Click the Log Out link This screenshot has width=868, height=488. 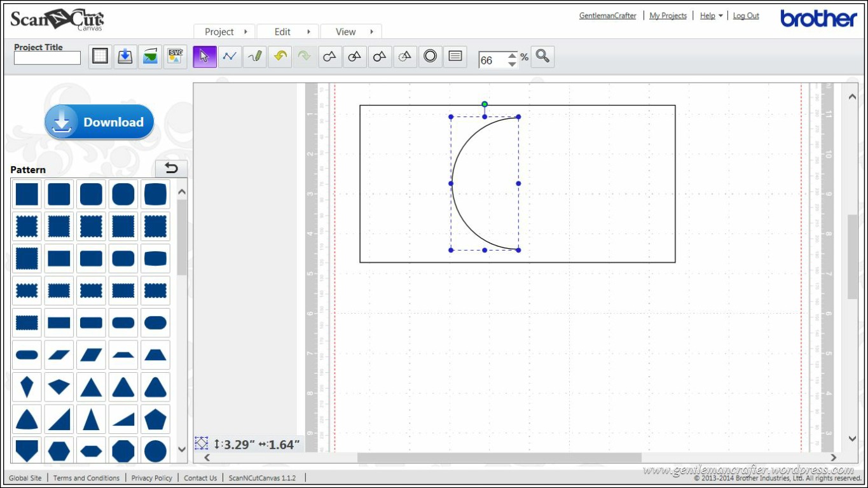pos(746,16)
